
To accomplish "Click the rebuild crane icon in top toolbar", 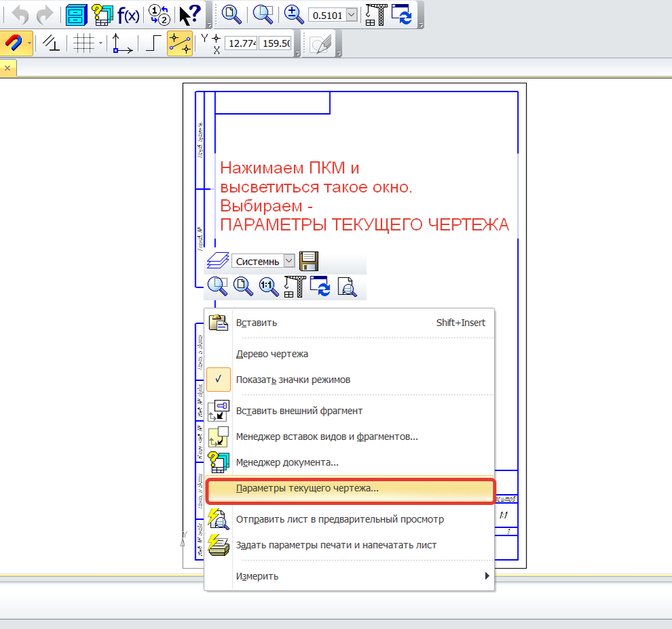I will (x=376, y=14).
